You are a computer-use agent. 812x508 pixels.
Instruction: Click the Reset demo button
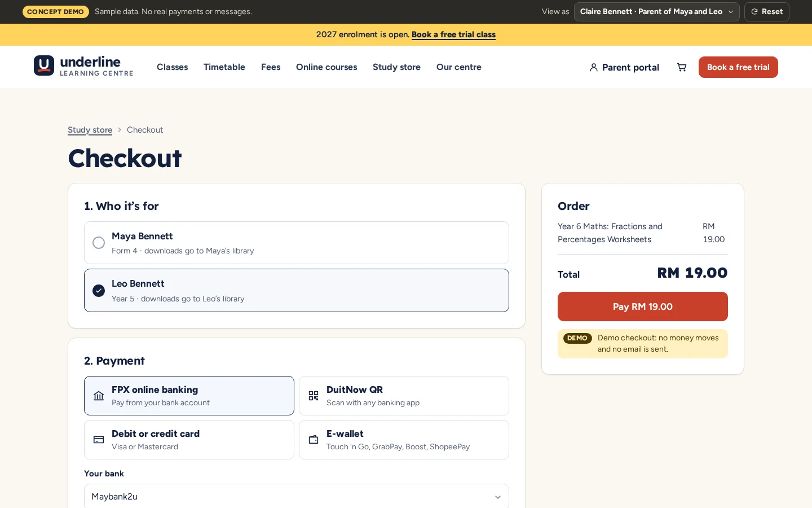(x=767, y=12)
